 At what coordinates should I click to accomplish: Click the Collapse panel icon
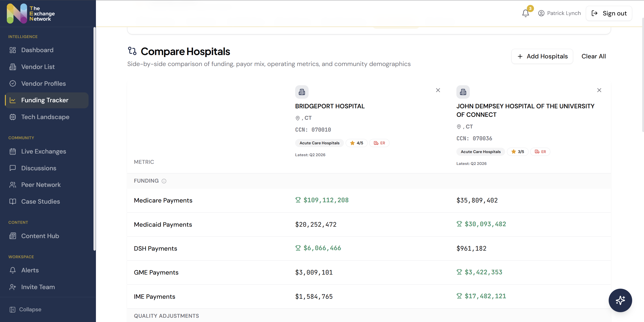point(13,309)
